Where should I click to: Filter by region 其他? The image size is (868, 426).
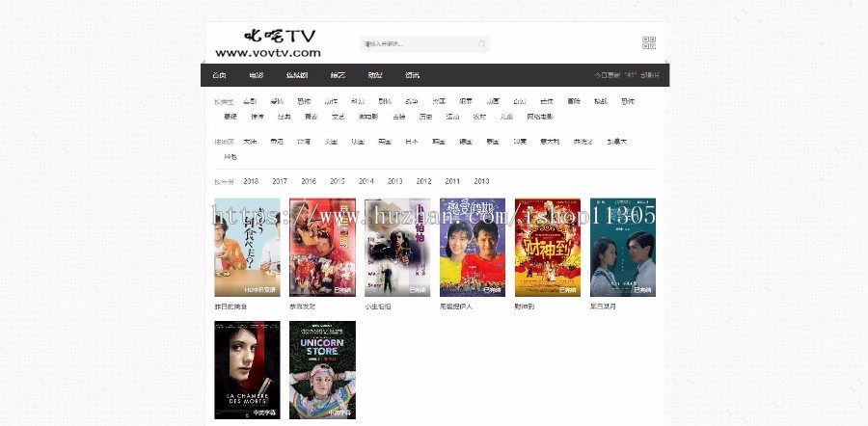coord(231,157)
